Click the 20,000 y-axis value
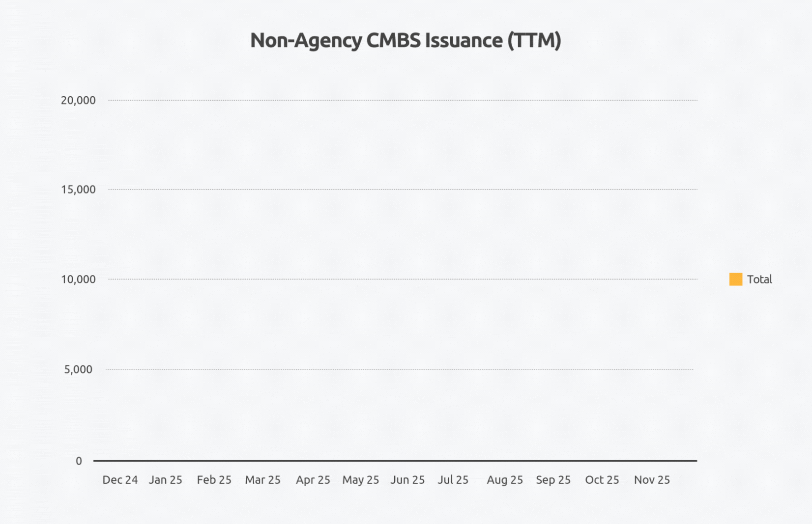The image size is (812, 524). 78,100
